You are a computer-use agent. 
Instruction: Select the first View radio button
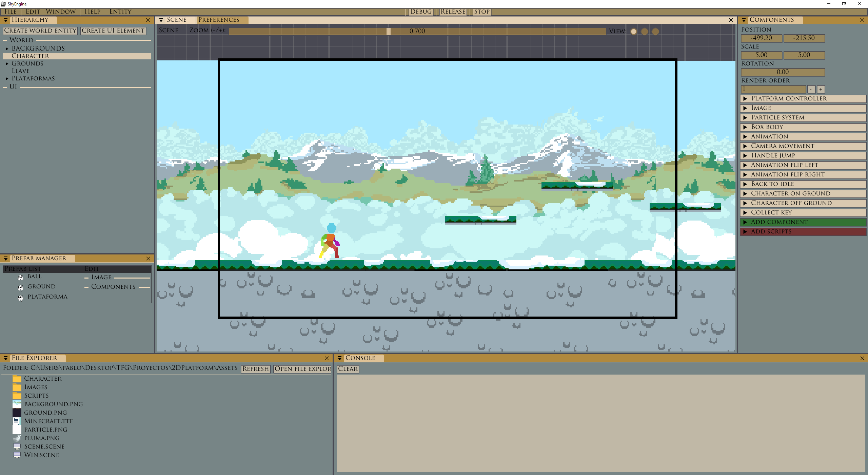click(x=634, y=32)
